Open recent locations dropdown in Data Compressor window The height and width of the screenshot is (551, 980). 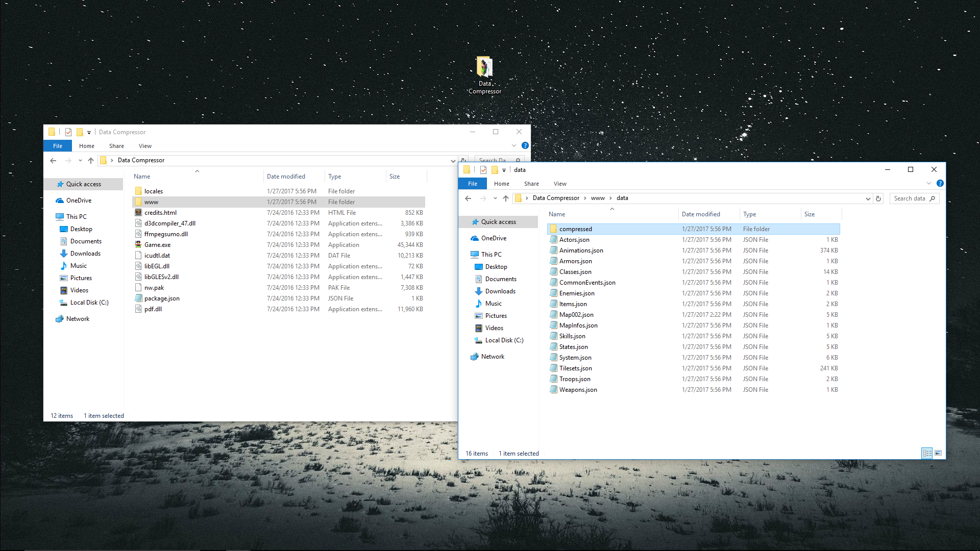(x=80, y=161)
